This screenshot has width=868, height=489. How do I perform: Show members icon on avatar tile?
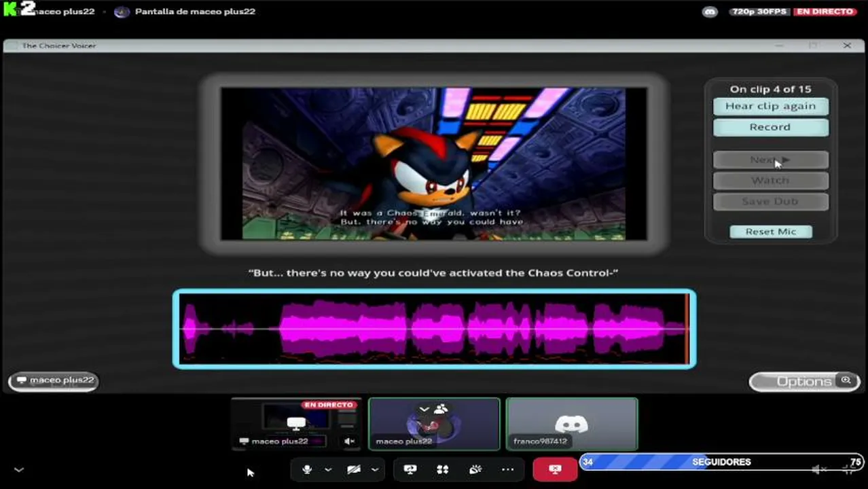(x=441, y=409)
